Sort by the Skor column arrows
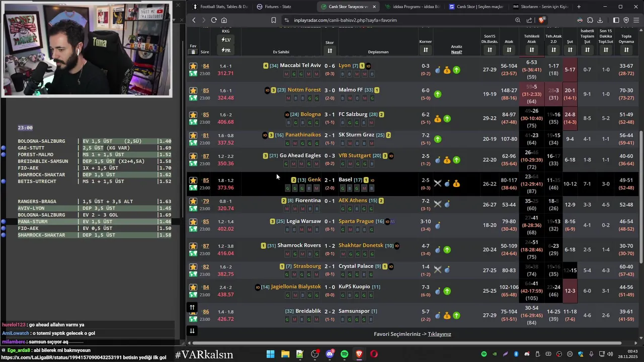644x362 pixels. point(330,50)
